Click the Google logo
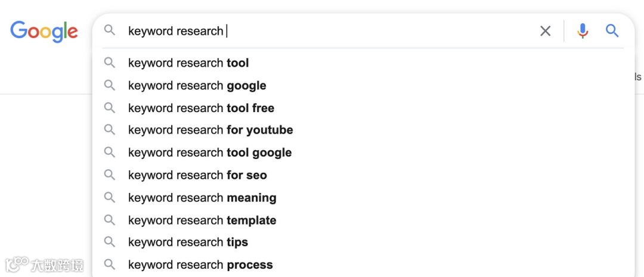Image resolution: width=644 pixels, height=277 pixels. pyautogui.click(x=44, y=32)
